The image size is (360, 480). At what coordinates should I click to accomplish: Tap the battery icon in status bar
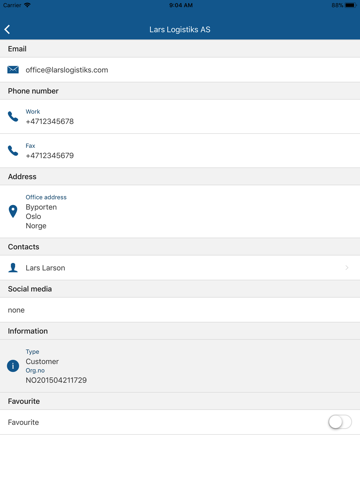tap(351, 5)
